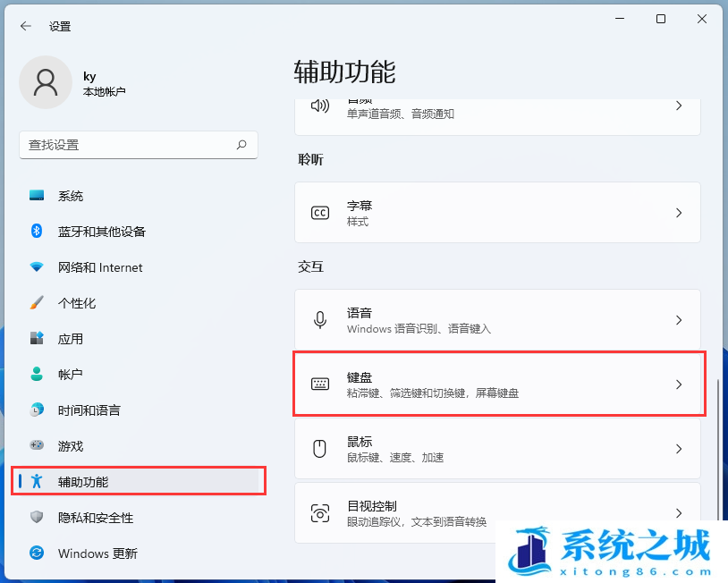The image size is (728, 583).
Task: Open the 个性化 settings category
Action: 139,302
